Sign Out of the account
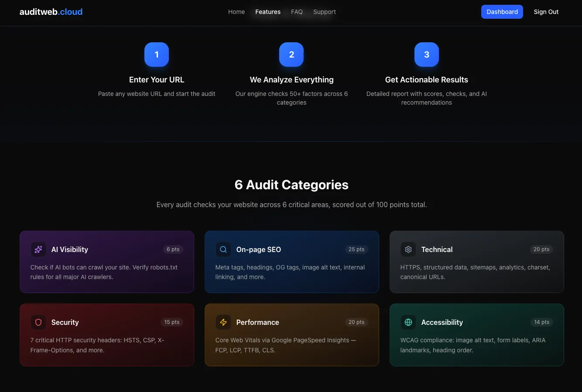Image resolution: width=582 pixels, height=392 pixels. (546, 12)
